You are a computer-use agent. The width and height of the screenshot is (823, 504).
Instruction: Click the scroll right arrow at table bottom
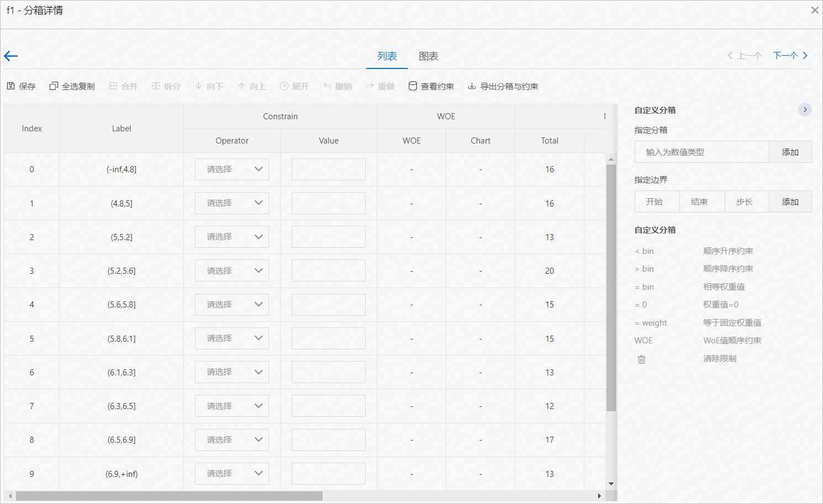599,496
